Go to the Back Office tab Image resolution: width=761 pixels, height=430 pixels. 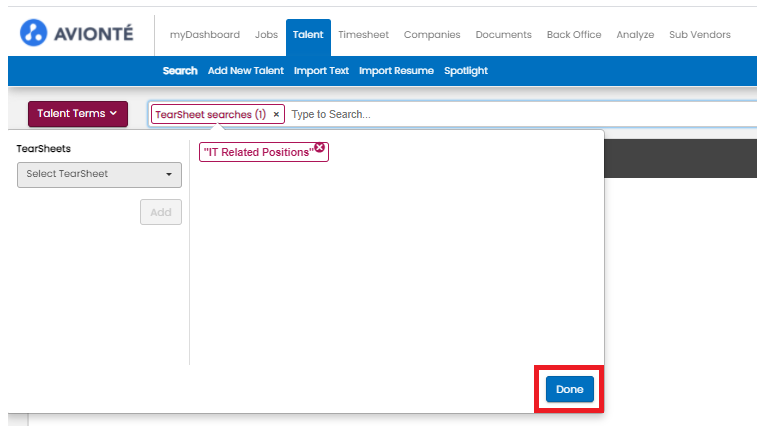point(574,35)
